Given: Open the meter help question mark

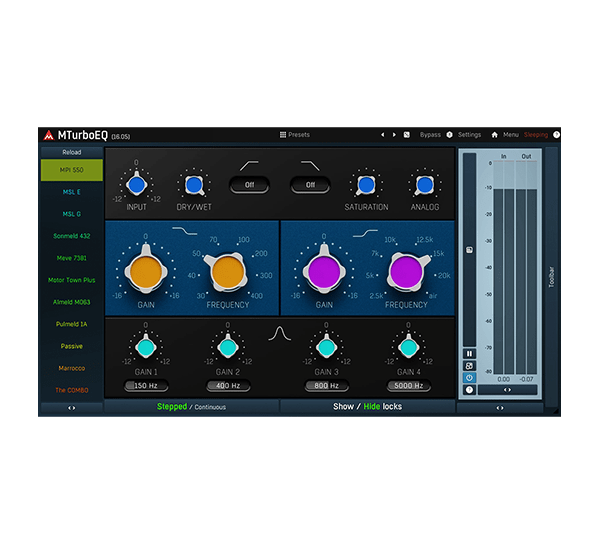Looking at the screenshot, I should (470, 390).
